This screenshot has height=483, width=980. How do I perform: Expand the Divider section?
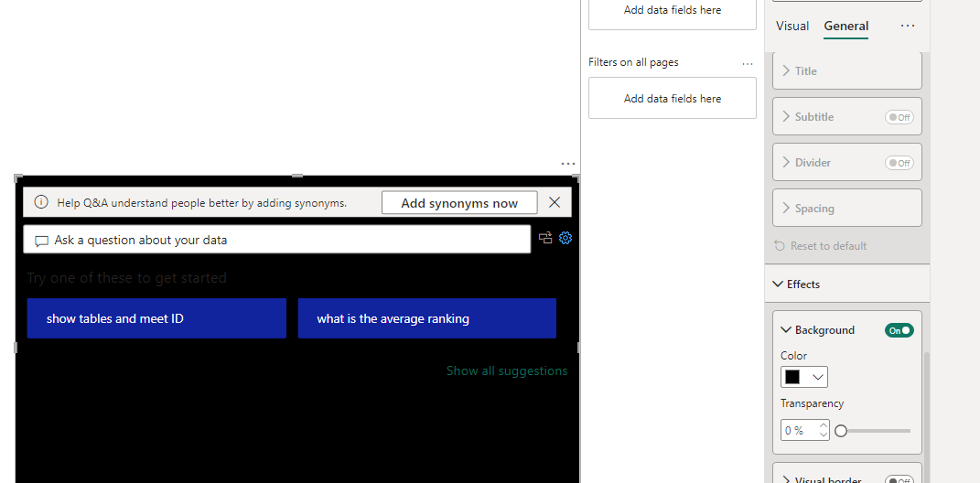(786, 163)
